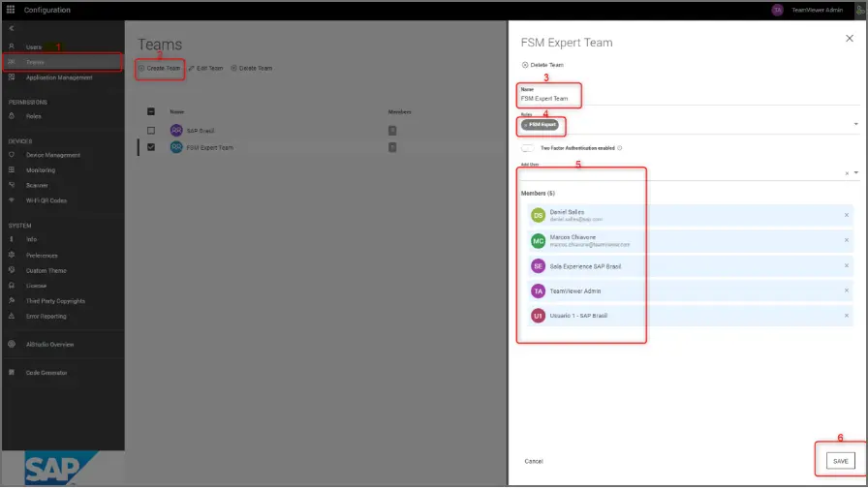The height and width of the screenshot is (489, 868).
Task: Click the Device Management shield icon
Action: coord(11,155)
